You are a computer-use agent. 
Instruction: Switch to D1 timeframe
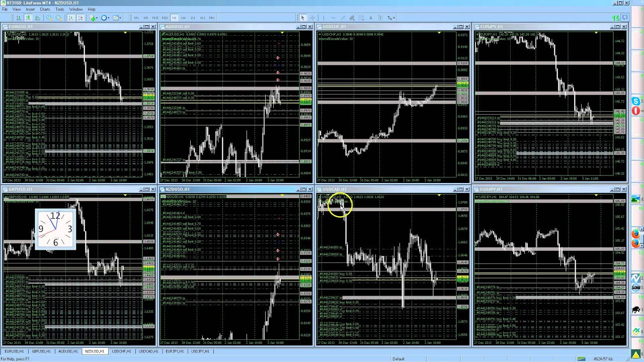(x=193, y=18)
